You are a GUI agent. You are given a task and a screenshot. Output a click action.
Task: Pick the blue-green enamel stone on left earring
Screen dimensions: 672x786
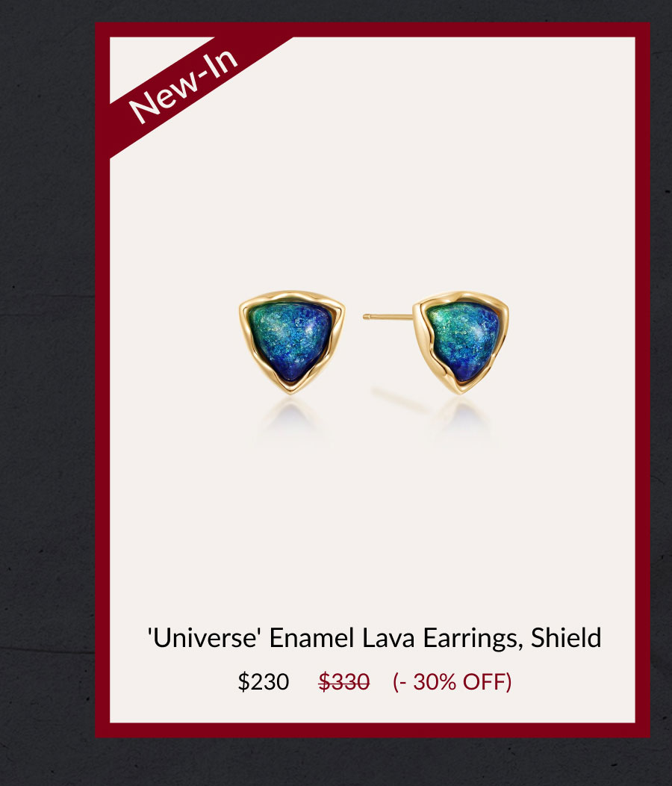pyautogui.click(x=291, y=339)
